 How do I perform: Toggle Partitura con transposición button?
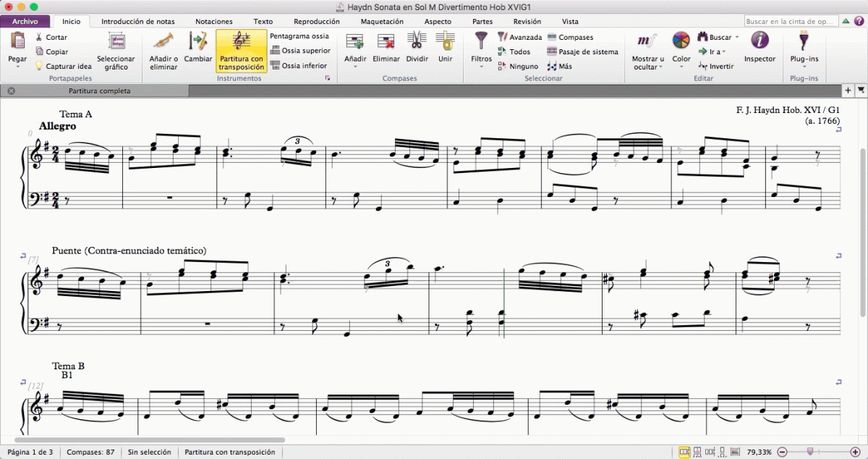[242, 50]
